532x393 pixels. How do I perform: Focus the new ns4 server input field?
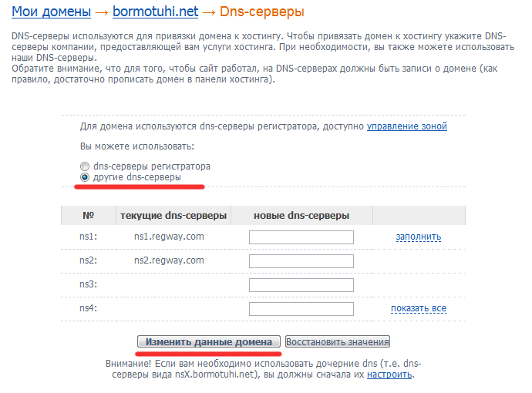[x=301, y=309]
